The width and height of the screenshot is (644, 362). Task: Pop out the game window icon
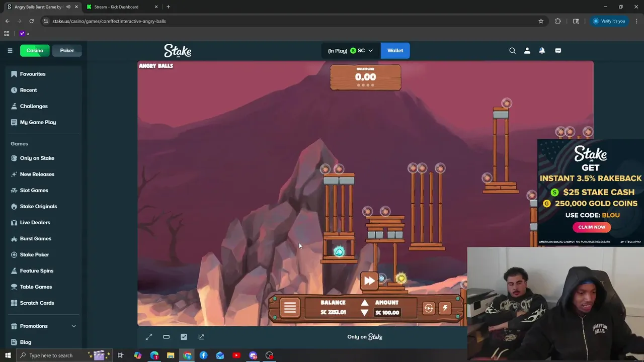coord(201,337)
